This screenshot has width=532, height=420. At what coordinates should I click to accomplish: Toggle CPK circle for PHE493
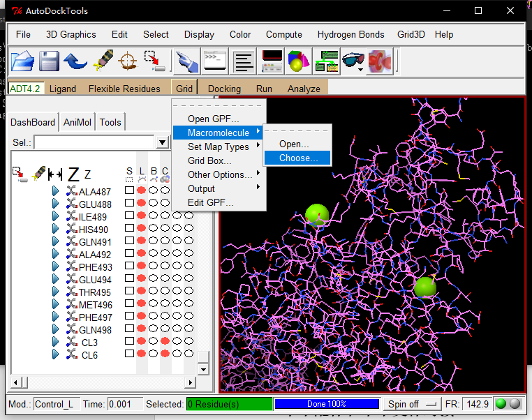[165, 265]
